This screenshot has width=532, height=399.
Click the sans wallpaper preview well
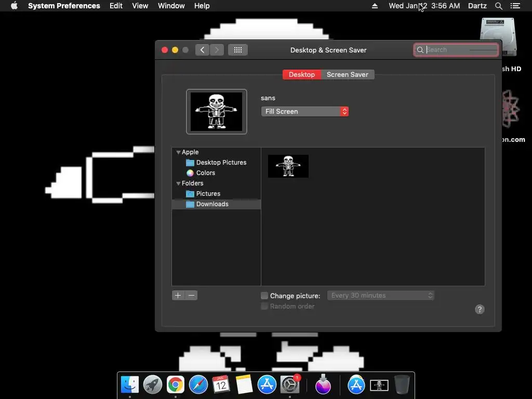click(217, 112)
